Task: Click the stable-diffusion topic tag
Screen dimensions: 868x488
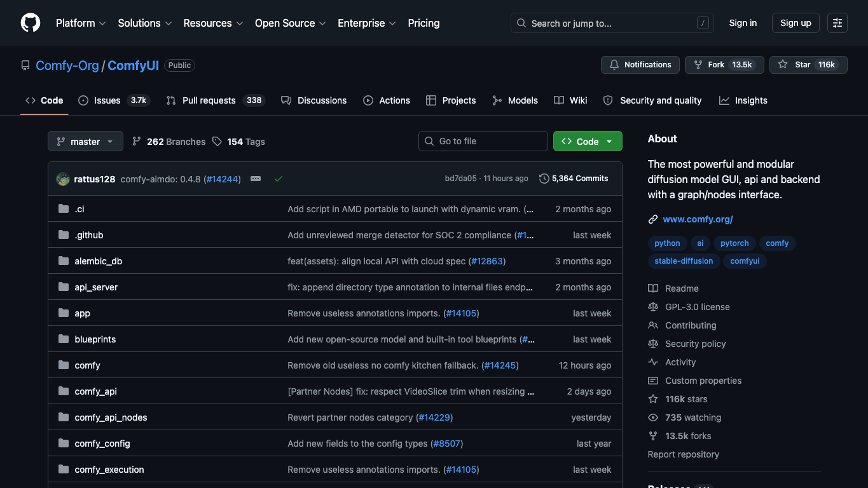Action: tap(684, 261)
